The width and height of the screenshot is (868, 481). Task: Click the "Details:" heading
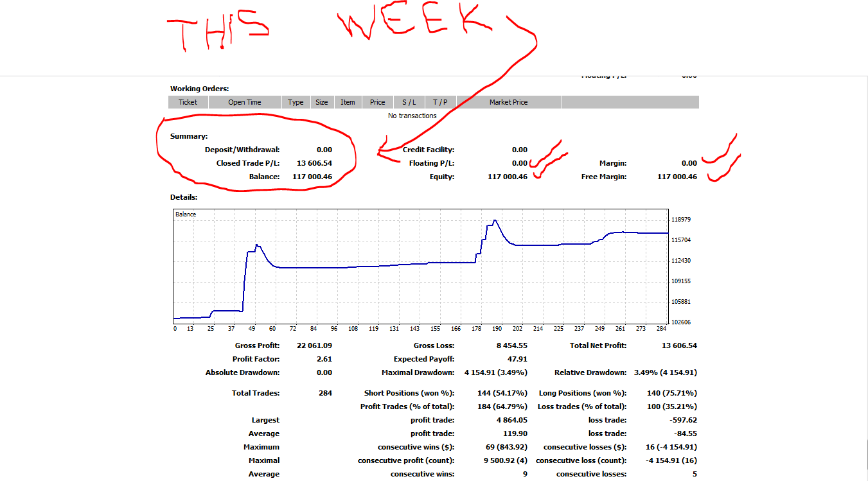coord(184,197)
